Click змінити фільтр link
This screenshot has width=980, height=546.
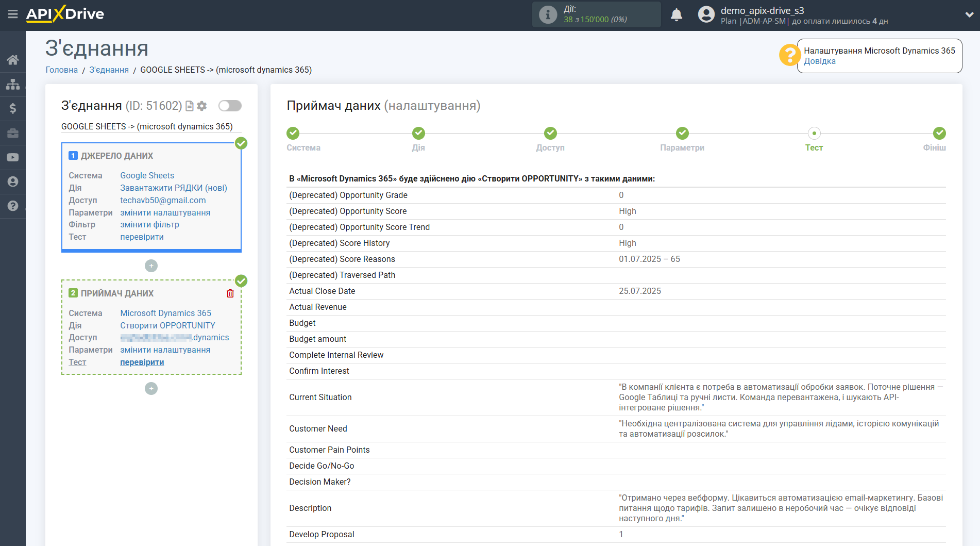(149, 224)
